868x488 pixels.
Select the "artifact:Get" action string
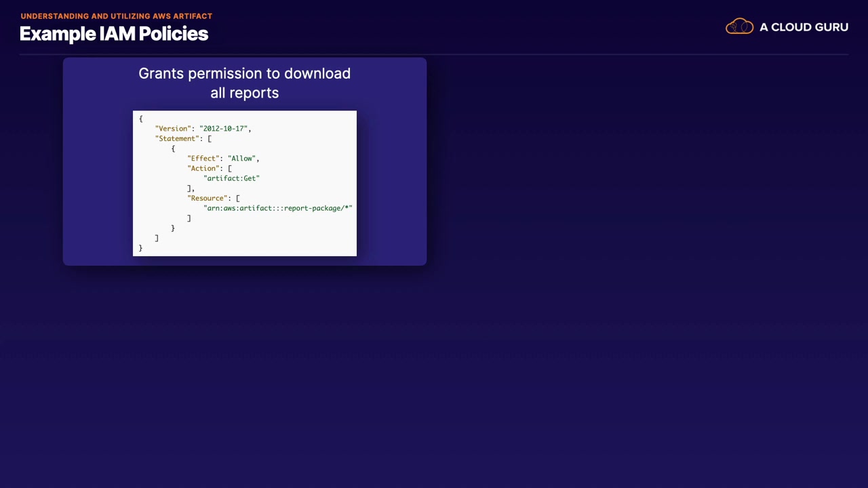(x=231, y=178)
